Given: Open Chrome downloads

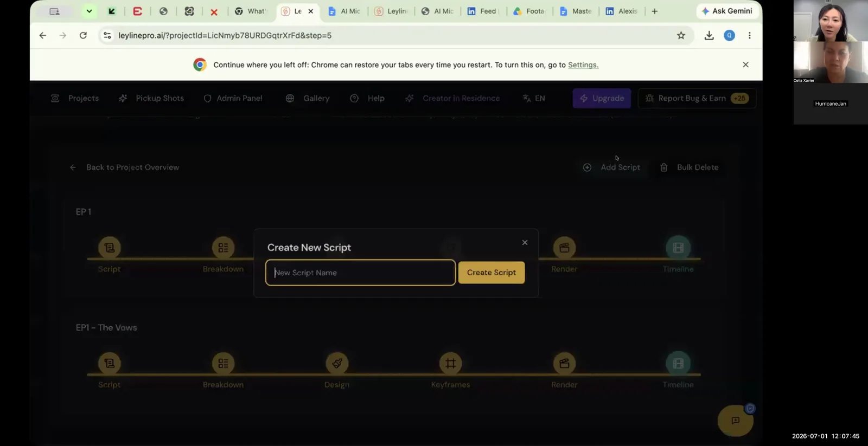Looking at the screenshot, I should 709,35.
